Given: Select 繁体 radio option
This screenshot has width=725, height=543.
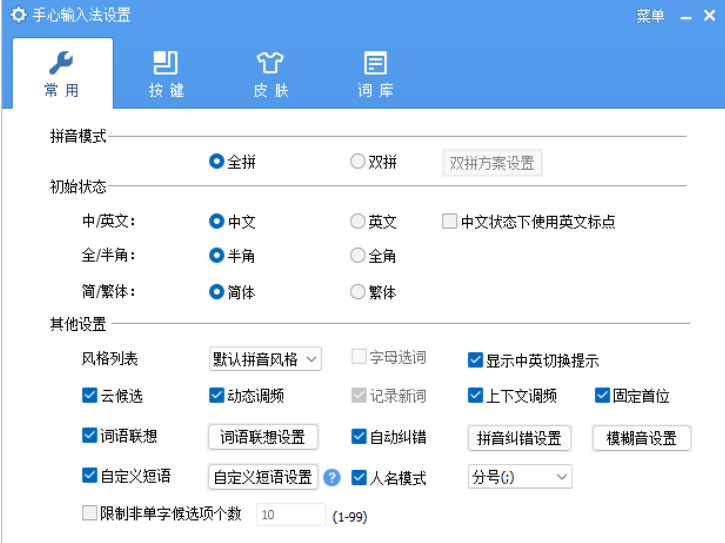Looking at the screenshot, I should pos(358,293).
